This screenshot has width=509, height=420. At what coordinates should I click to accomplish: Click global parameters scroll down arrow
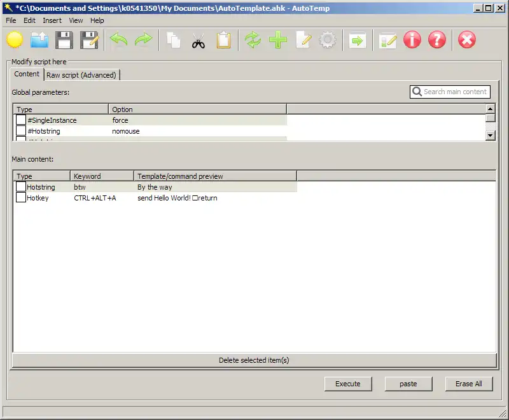[x=490, y=136]
